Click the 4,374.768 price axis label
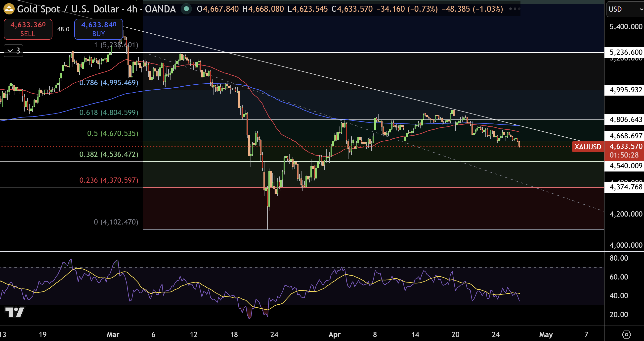Screen dimensions: 644x341 625,187
